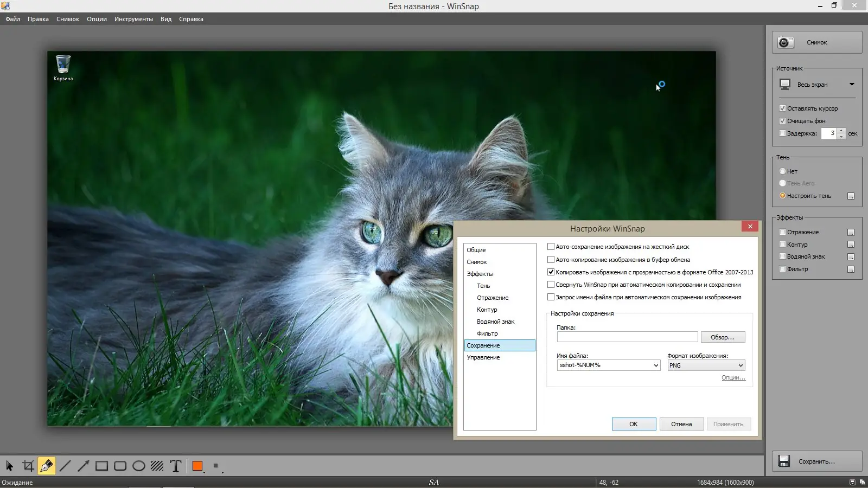This screenshot has width=868, height=488.
Task: Select the hatched Fill tool
Action: tap(157, 465)
